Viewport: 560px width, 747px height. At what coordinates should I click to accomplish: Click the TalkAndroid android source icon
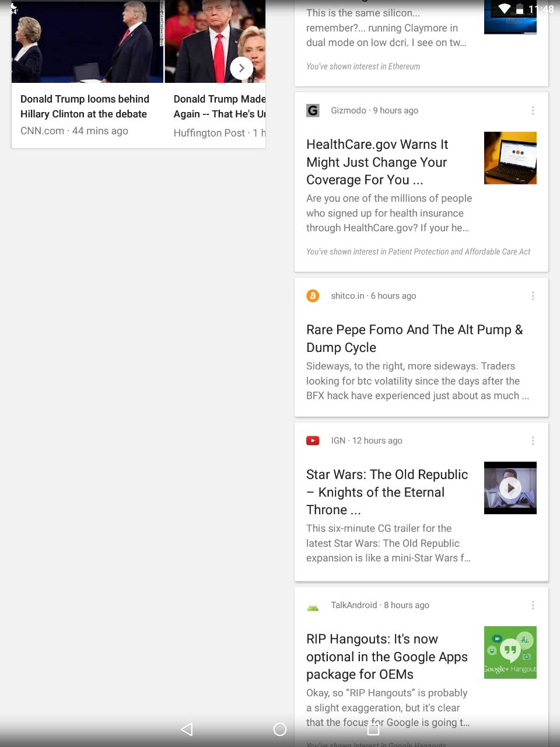[313, 607]
